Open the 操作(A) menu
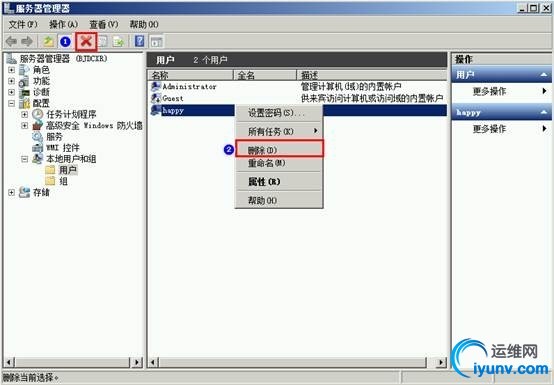 coord(63,24)
